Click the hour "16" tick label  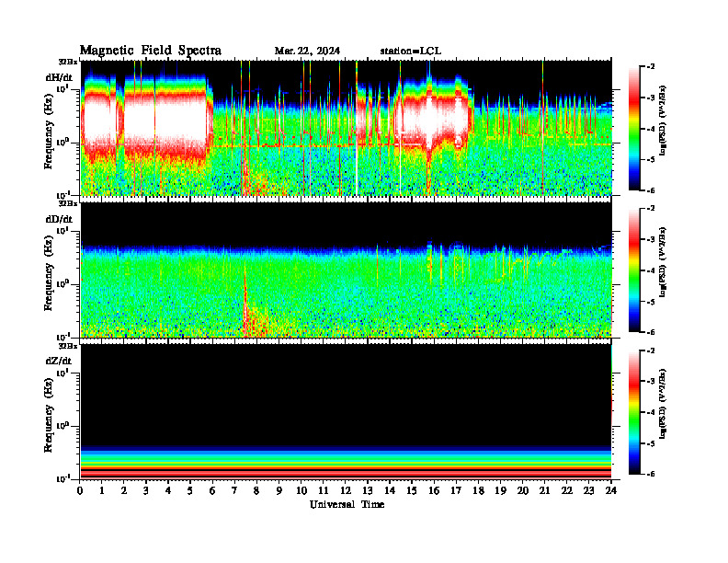coord(434,490)
